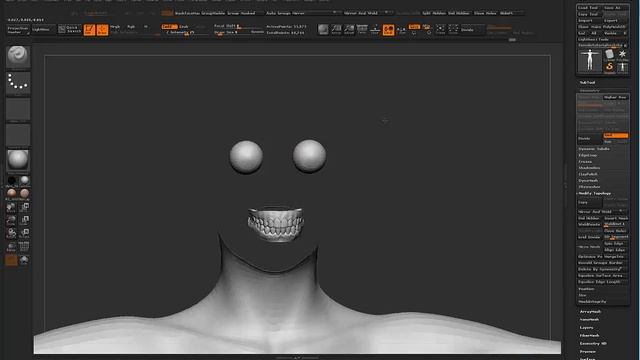
Task: Click Import in the Tool palette
Action: [x=589, y=20]
